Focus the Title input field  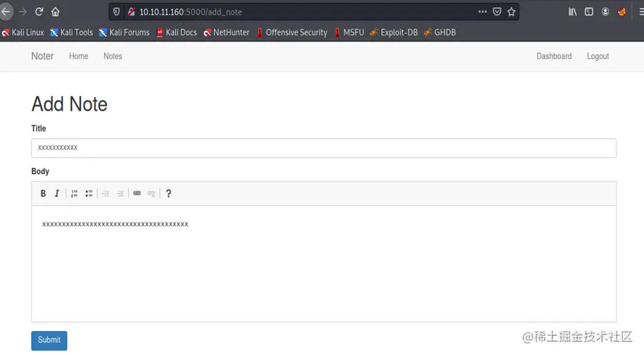(324, 148)
